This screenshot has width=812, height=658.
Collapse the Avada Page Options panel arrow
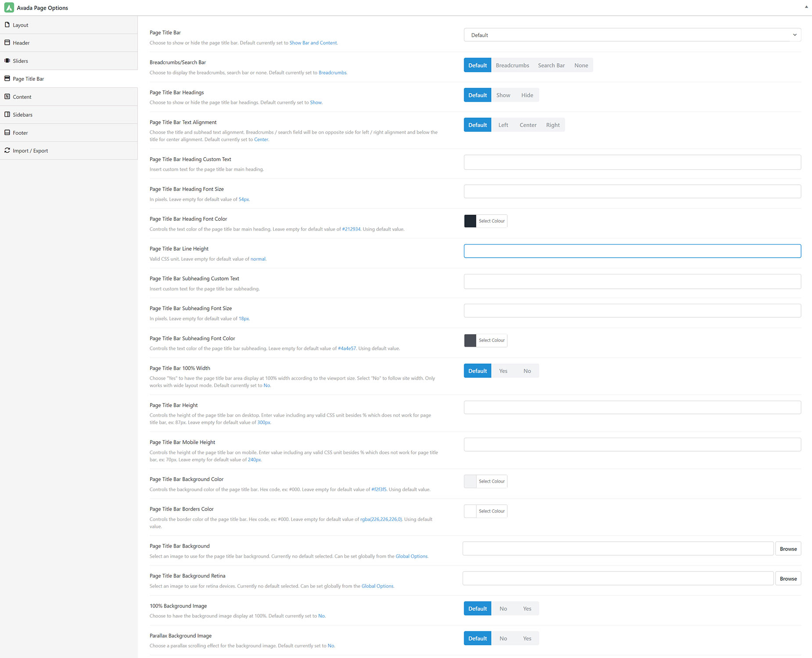click(806, 7)
